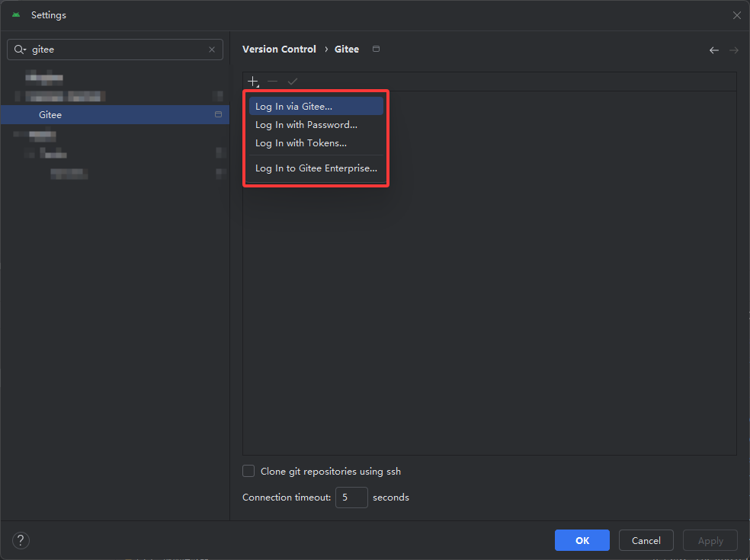Click the forward navigation arrow
Screen dimensions: 750x560
(x=733, y=50)
